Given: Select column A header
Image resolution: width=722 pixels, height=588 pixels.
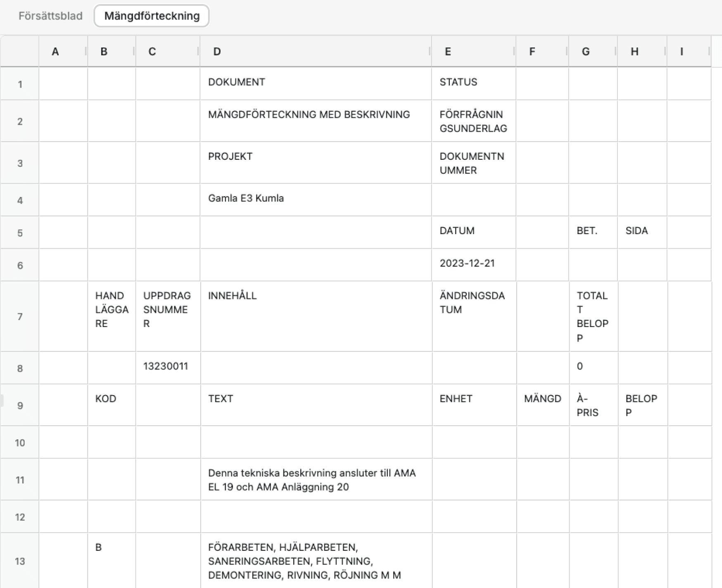Looking at the screenshot, I should pos(63,52).
